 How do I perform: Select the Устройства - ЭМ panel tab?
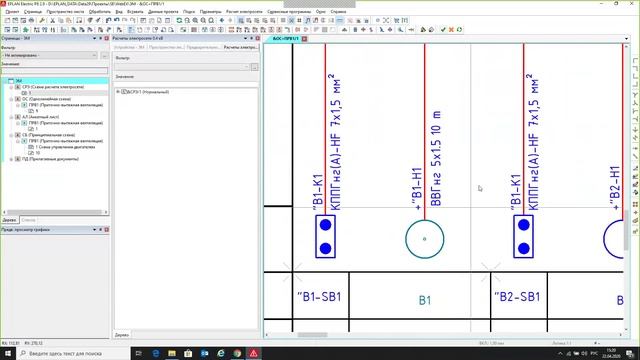[x=129, y=47]
